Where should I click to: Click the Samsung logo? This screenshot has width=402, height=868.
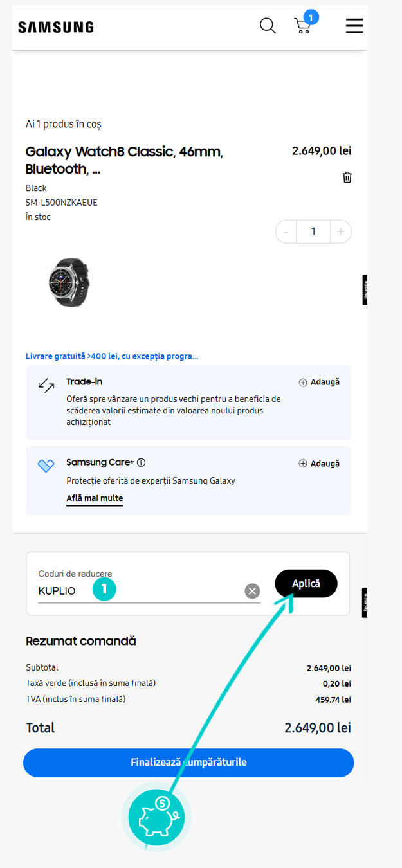pyautogui.click(x=56, y=27)
